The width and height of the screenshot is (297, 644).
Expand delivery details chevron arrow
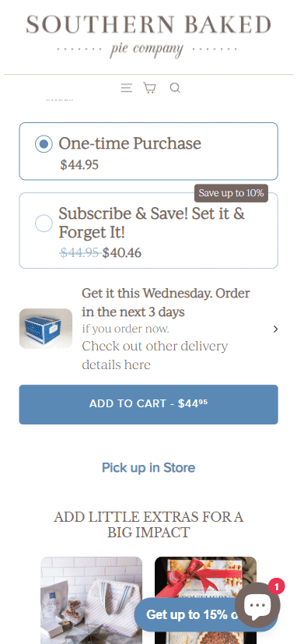(275, 329)
